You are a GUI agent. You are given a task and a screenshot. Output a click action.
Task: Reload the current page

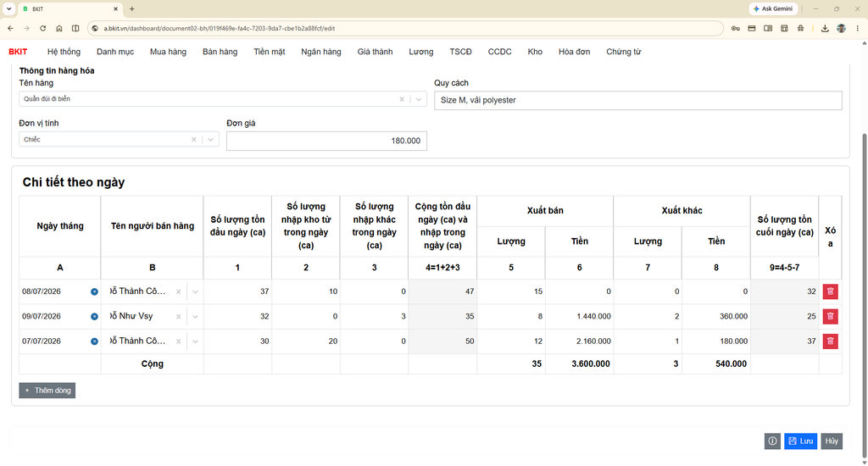tap(42, 28)
